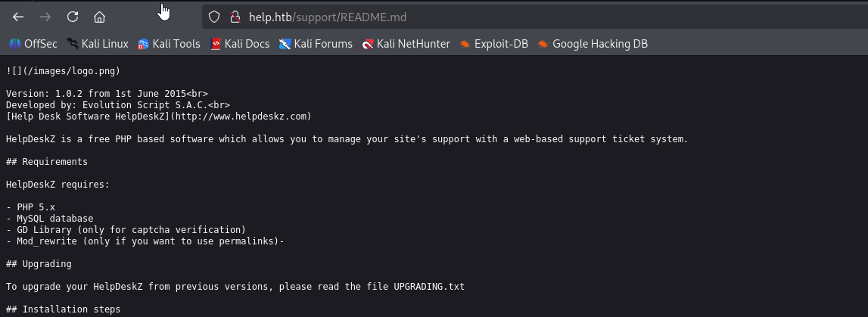The height and width of the screenshot is (317, 868).
Task: Open the Google Hacking DB bookmark
Action: [x=593, y=44]
